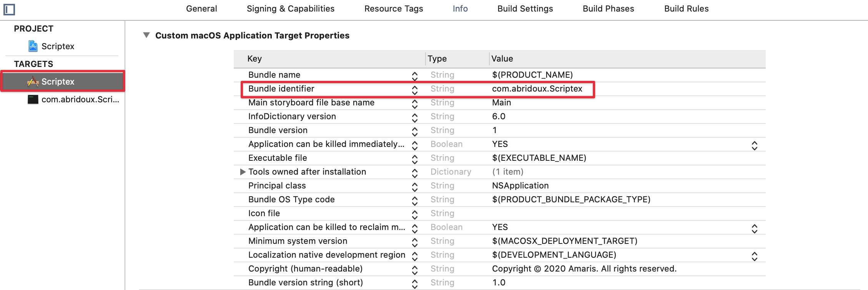Go to the Build Phases tab
Screen dimensions: 868x290
(x=608, y=9)
